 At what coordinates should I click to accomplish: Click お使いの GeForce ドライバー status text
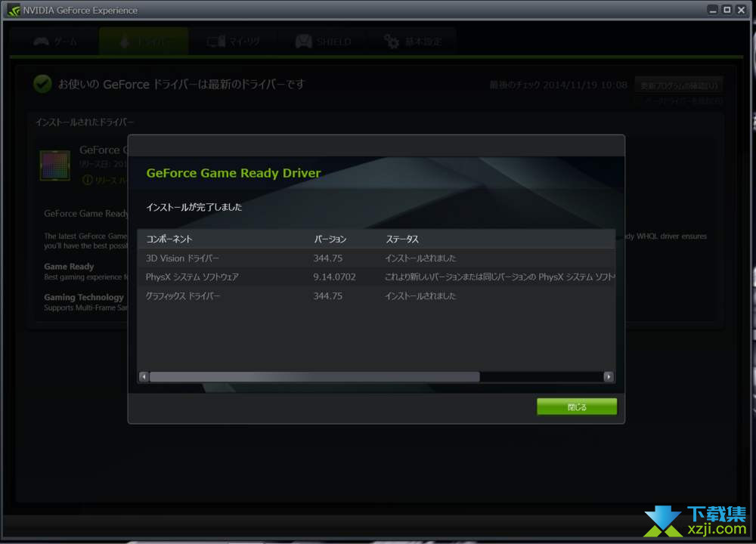tap(181, 85)
